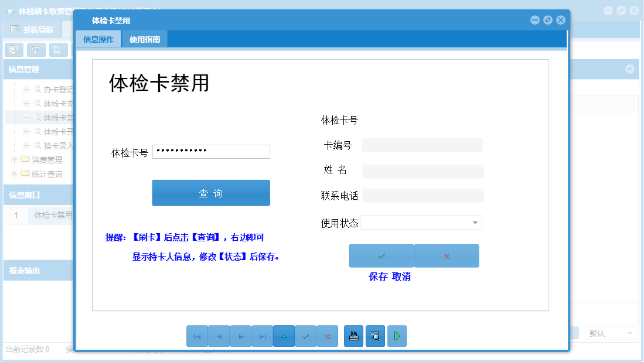The height and width of the screenshot is (362, 644).
Task: Go to the previous record
Action: pos(219,336)
